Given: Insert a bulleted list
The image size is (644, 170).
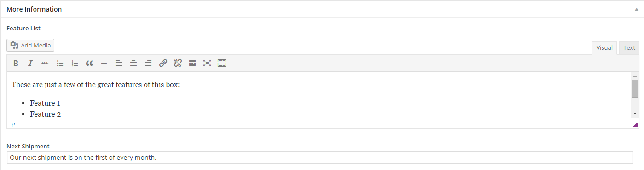Looking at the screenshot, I should click(60, 64).
